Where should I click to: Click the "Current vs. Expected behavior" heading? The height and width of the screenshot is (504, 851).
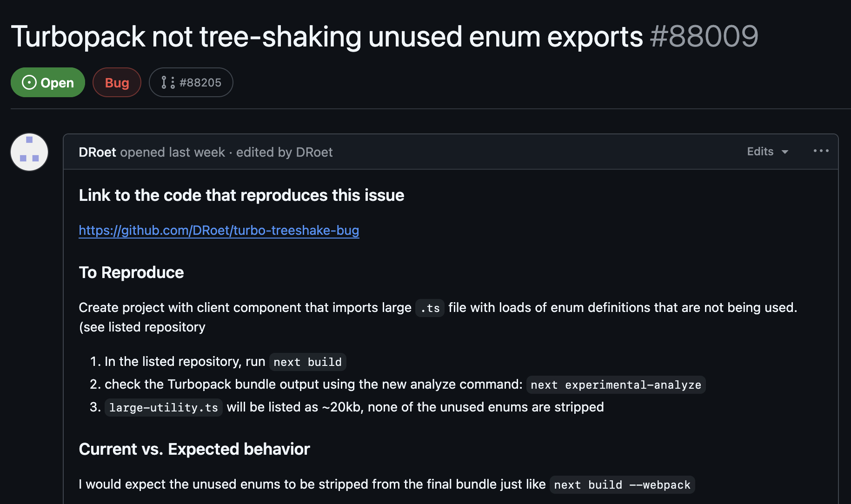click(194, 449)
